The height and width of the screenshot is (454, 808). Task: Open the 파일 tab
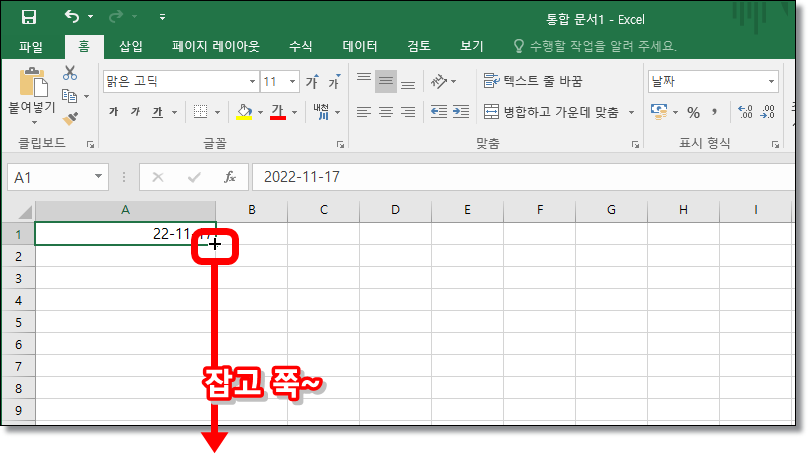31,47
